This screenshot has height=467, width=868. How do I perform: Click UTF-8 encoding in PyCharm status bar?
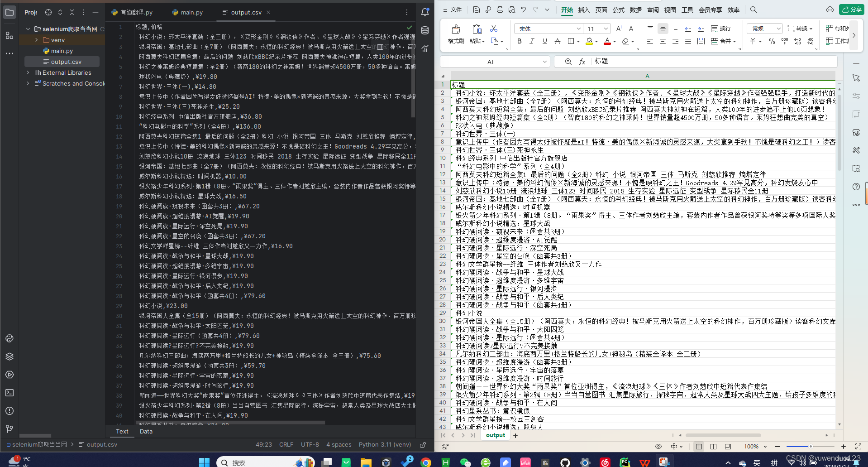pyautogui.click(x=310, y=444)
